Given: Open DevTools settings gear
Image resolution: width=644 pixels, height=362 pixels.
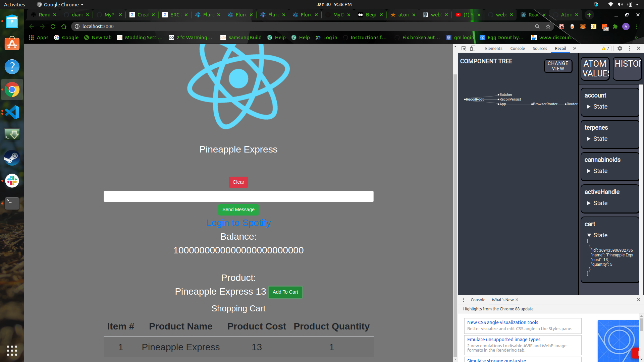Looking at the screenshot, I should [620, 48].
